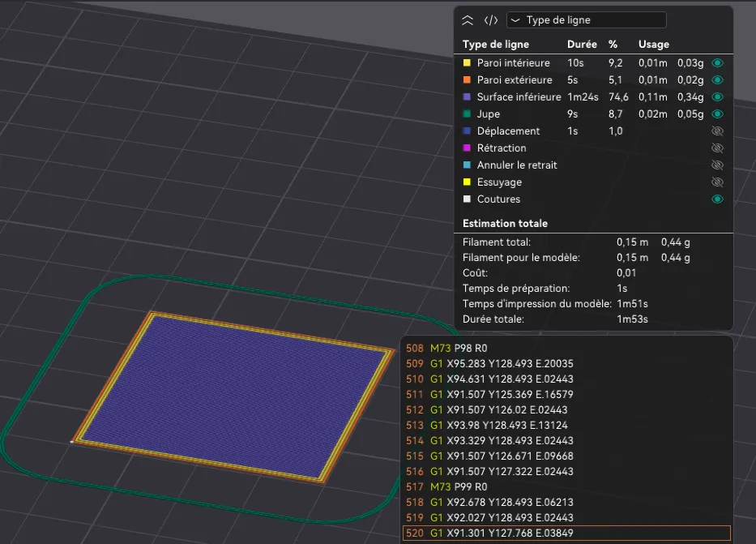Click the orange Paroi extérieure color swatch

click(x=467, y=80)
